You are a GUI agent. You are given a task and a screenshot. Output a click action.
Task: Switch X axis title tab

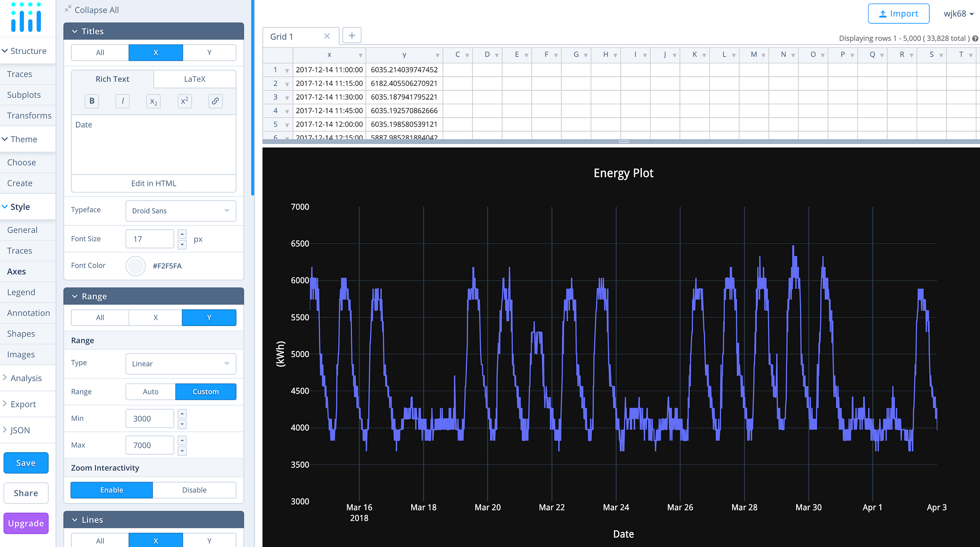[x=155, y=51]
